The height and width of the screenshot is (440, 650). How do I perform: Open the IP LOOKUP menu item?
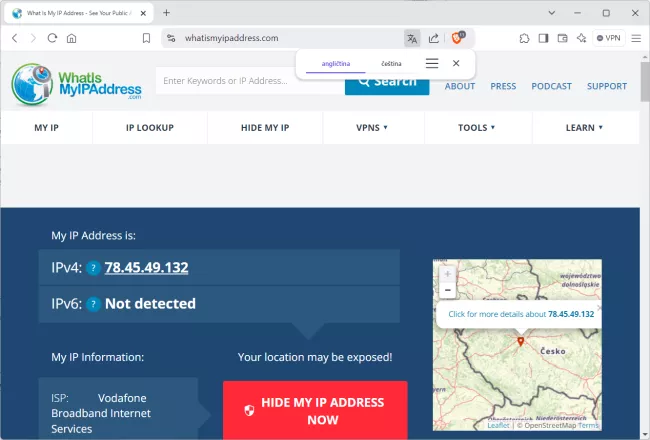(x=150, y=128)
